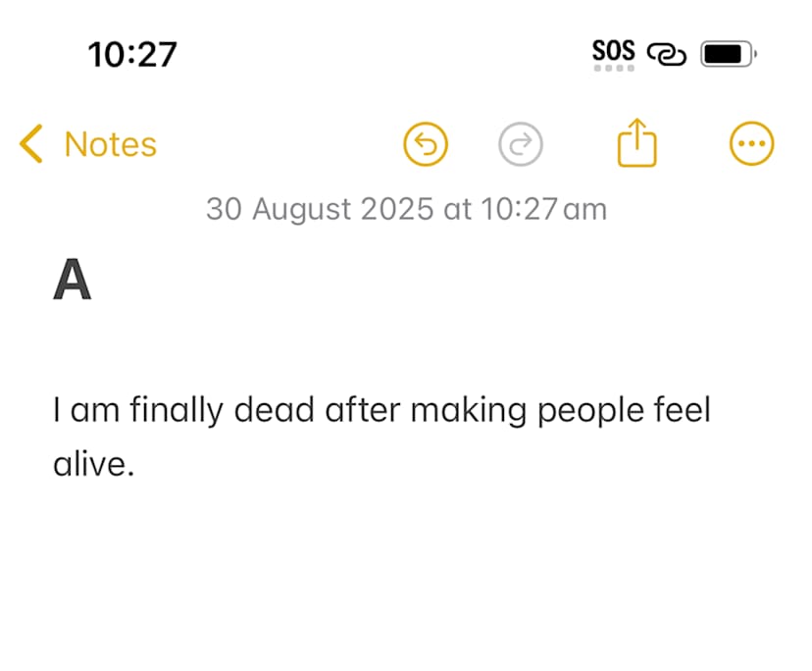Place cursor in the note title "A"
812x671 pixels.
coord(72,281)
